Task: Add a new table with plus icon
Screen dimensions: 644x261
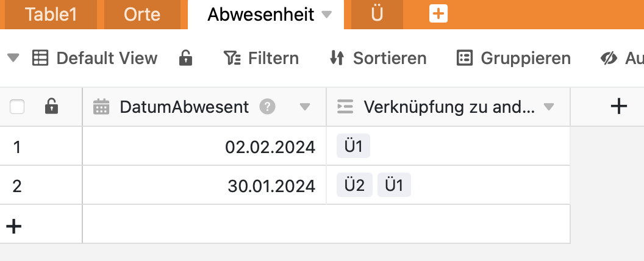Action: [x=438, y=15]
